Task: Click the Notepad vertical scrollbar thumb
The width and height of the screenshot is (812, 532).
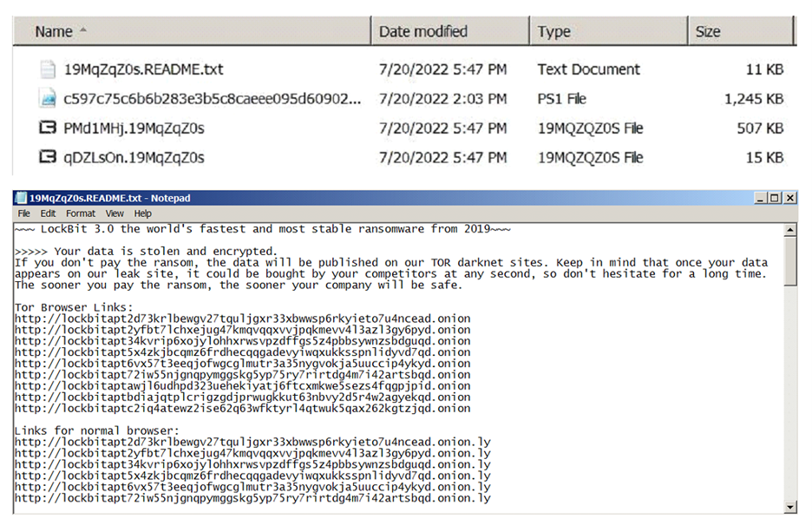Action: click(x=789, y=262)
